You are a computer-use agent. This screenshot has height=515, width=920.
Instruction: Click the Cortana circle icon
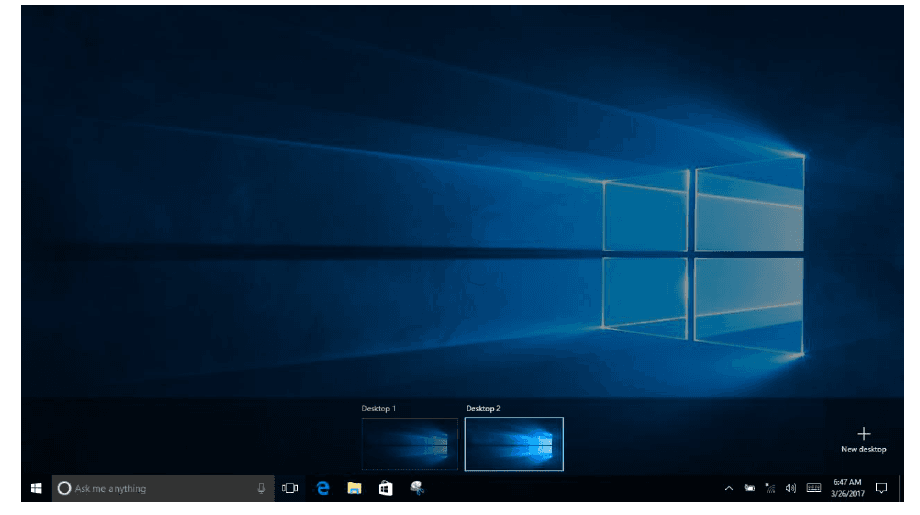coord(64,488)
